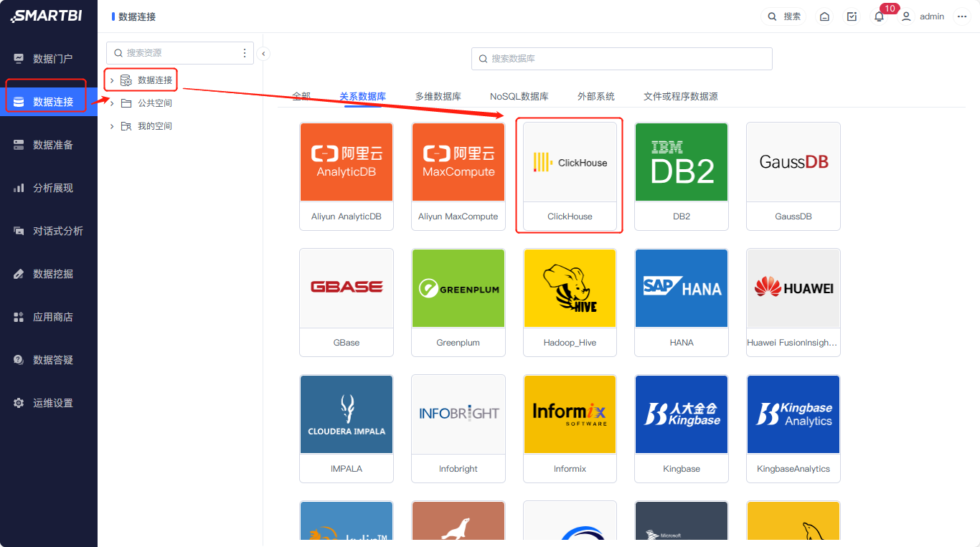Switch to the 多维数据库 tab
Viewport: 980px width, 547px height.
click(x=438, y=96)
